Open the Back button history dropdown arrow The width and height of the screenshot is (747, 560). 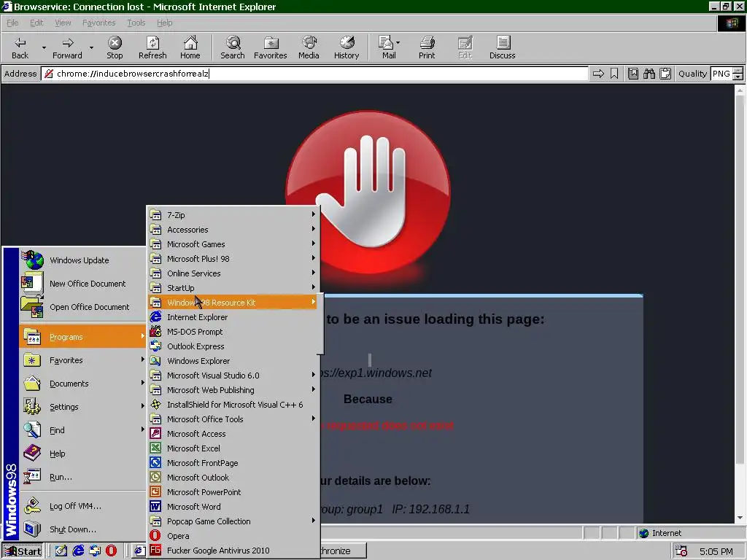point(44,47)
